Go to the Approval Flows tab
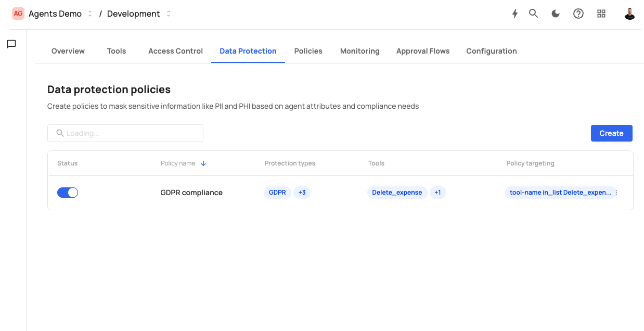 (x=422, y=51)
